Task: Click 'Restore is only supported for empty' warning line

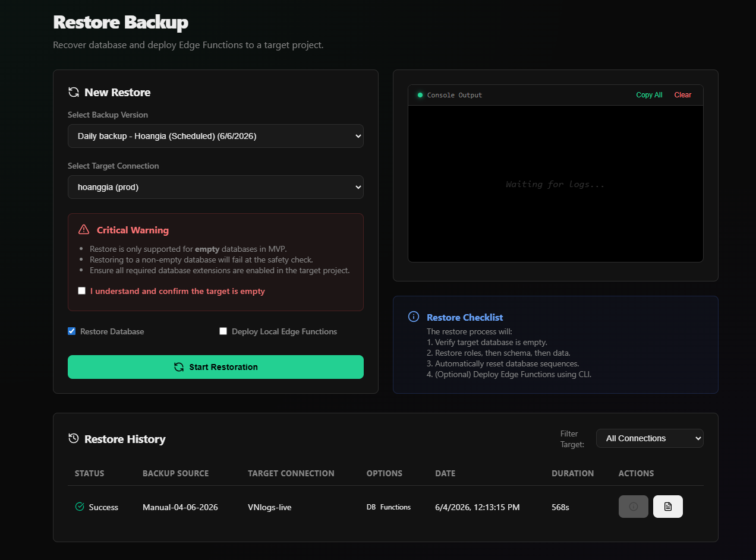Action: tap(188, 249)
